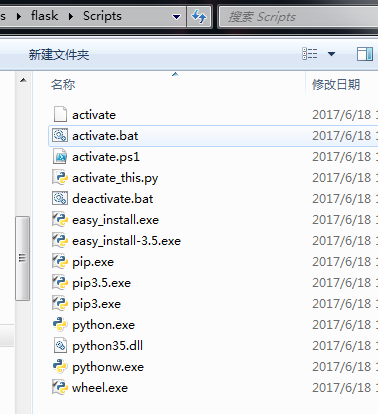Select the pythonw.exe file name

click(x=108, y=367)
